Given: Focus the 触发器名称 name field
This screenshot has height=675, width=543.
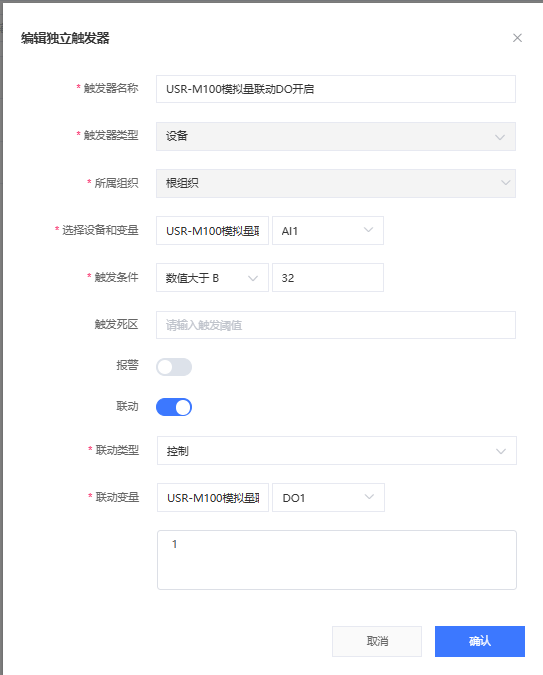Looking at the screenshot, I should point(336,89).
